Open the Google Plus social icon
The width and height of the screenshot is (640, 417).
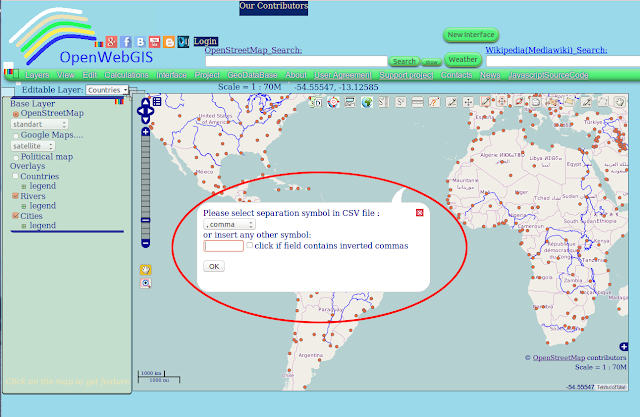pos(111,42)
